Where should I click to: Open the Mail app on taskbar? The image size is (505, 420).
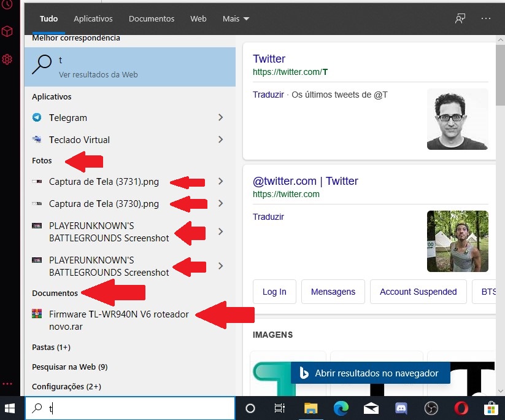click(x=371, y=408)
